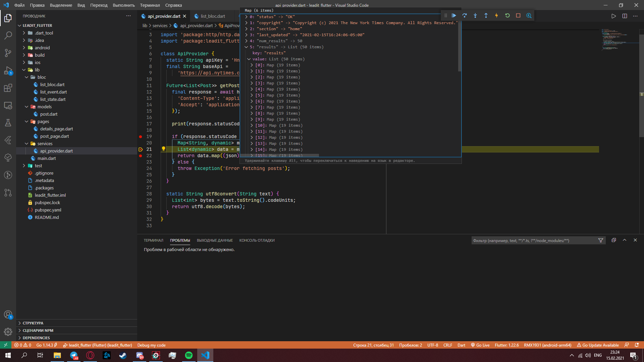Open the Файл menu
Image resolution: width=644 pixels, height=362 pixels.
pyautogui.click(x=19, y=5)
